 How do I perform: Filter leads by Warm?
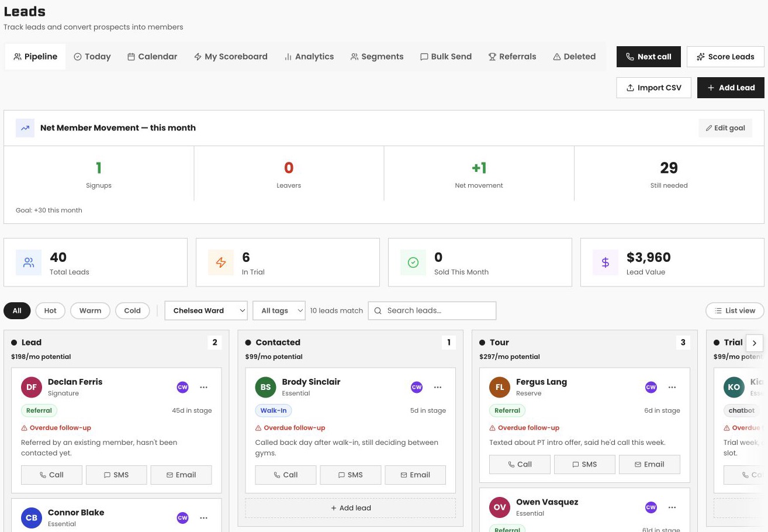[90, 310]
